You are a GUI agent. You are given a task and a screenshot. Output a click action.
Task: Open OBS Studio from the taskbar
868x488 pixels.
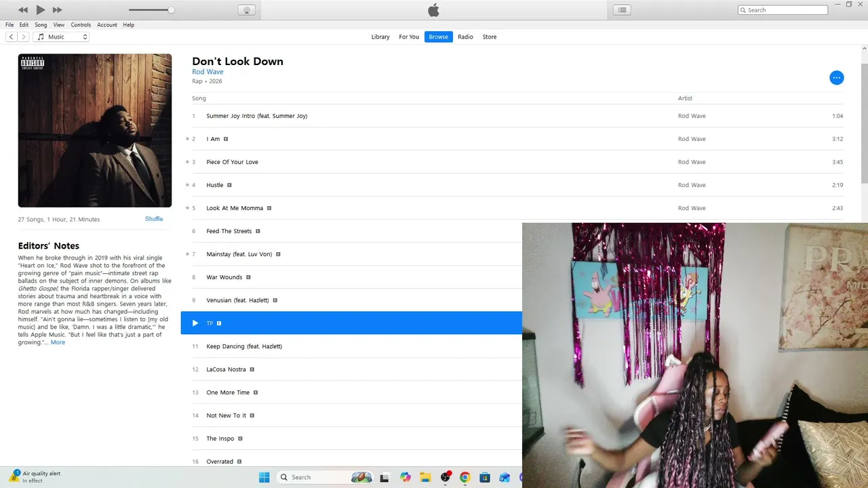point(446,477)
